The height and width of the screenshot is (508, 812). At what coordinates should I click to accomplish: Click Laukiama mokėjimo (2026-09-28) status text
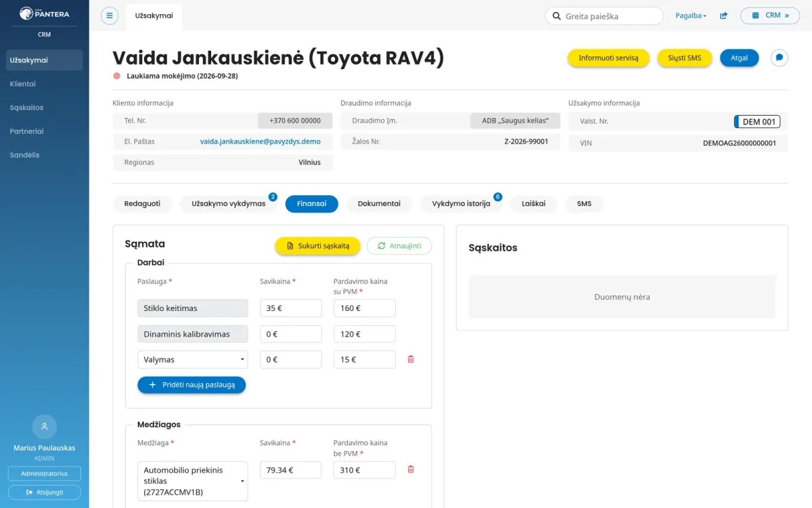(182, 77)
